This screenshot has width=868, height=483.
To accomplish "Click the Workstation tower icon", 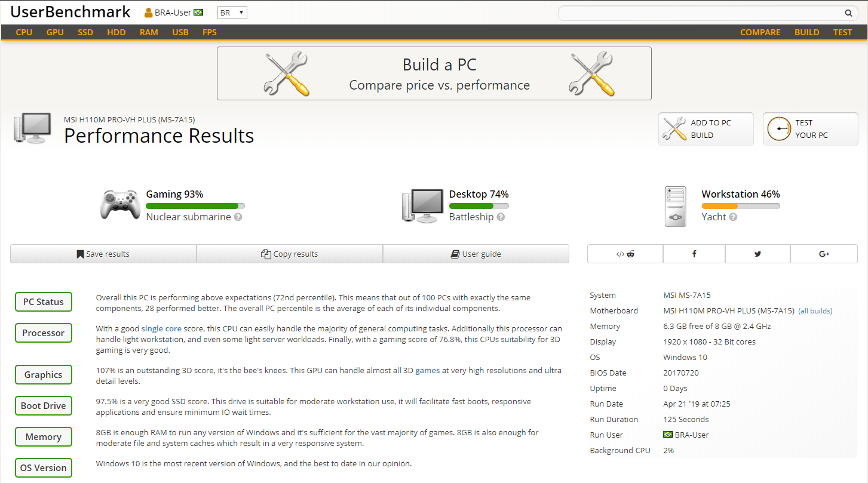I will point(675,207).
